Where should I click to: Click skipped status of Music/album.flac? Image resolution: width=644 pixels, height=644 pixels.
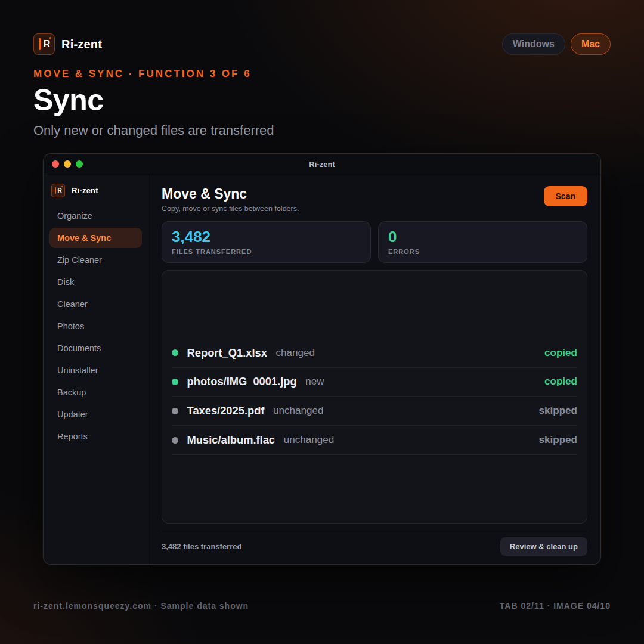tap(558, 440)
